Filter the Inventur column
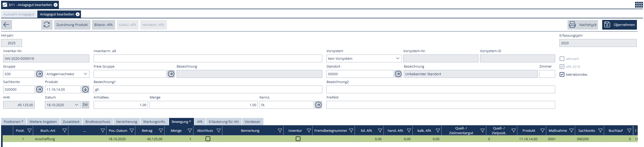Viewport: 644px width, 147px height. pyautogui.click(x=309, y=130)
